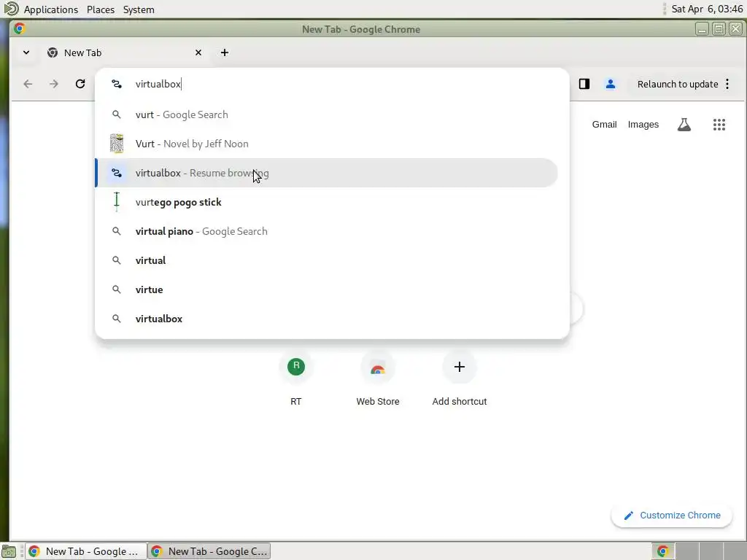Open the Places menu
The width and height of the screenshot is (747, 560).
click(101, 9)
